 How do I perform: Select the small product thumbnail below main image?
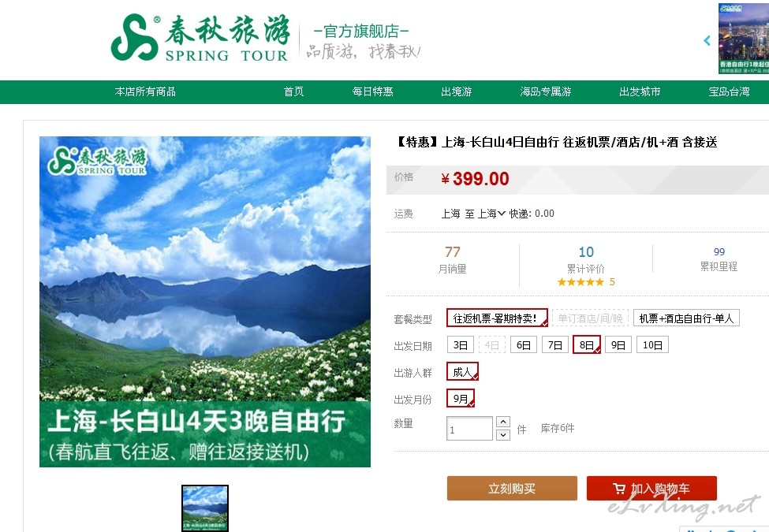pyautogui.click(x=205, y=508)
